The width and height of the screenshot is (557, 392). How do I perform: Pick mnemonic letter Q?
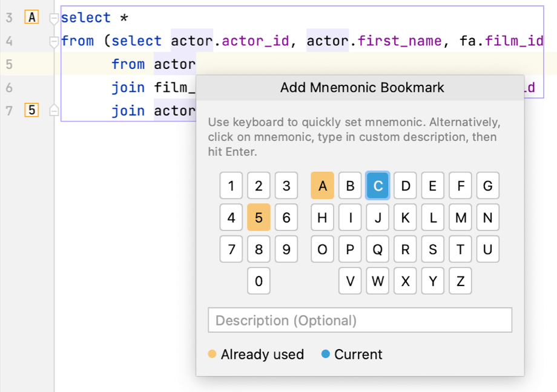tap(378, 249)
